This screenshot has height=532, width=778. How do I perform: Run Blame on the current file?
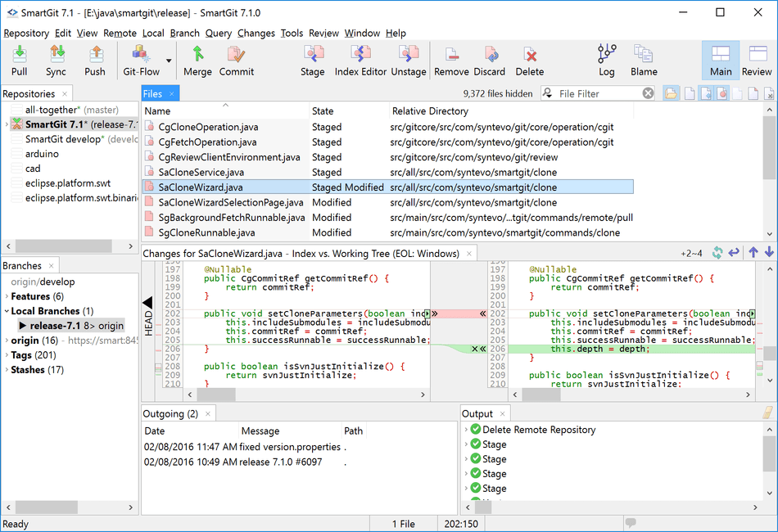[x=643, y=61]
